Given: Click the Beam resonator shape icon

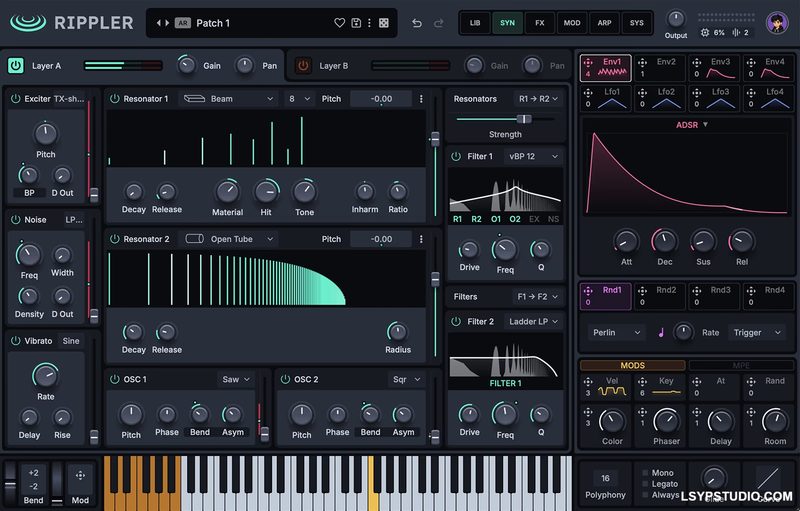Looking at the screenshot, I should (194, 99).
